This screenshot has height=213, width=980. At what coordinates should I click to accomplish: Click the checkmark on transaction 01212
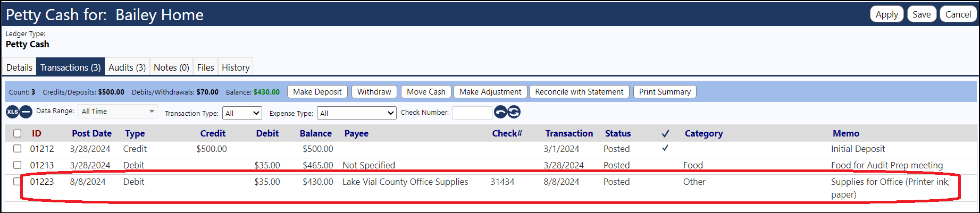click(665, 148)
